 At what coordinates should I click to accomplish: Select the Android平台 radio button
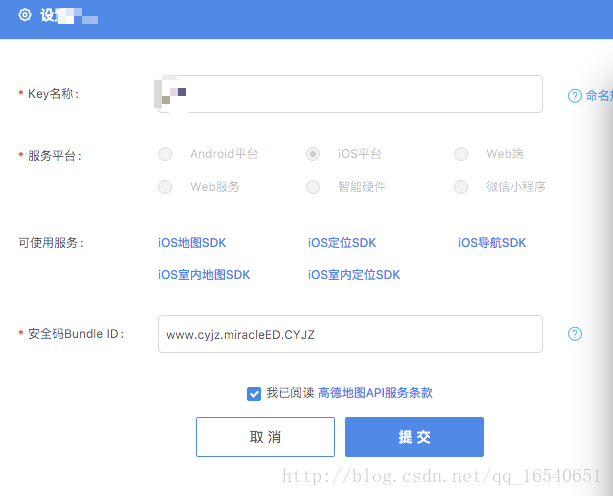pos(165,154)
